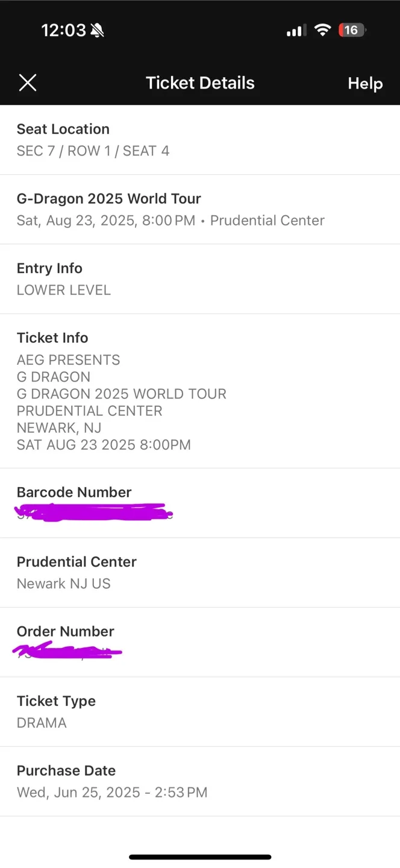Tap the Ticket Details header title
400x868 pixels.
[x=200, y=83]
